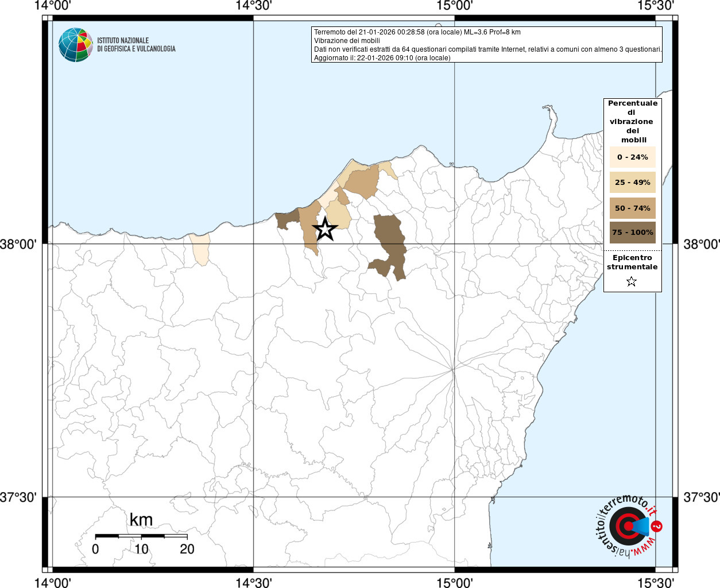Select the 25 - 49% legend swatch

(x=632, y=182)
